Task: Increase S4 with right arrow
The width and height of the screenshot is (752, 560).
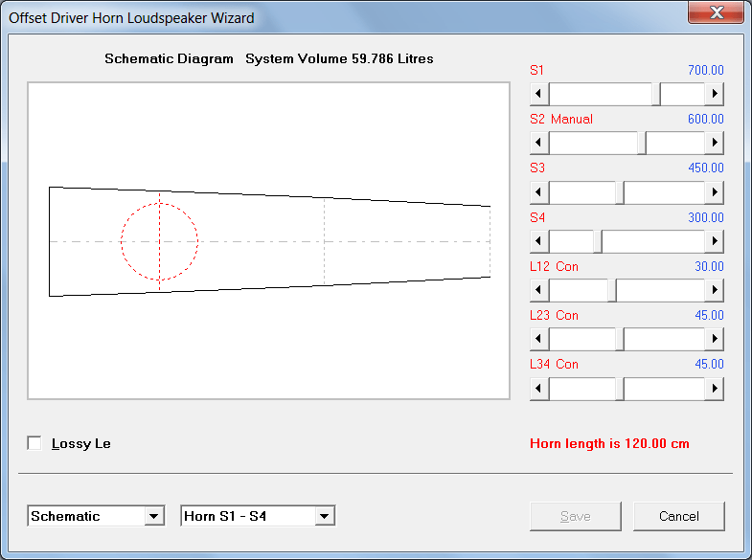Action: (x=714, y=241)
